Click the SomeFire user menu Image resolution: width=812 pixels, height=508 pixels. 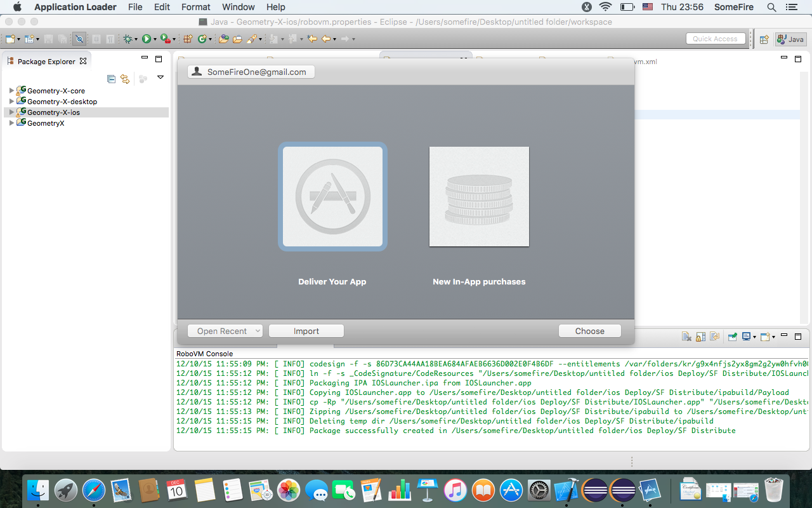[735, 7]
